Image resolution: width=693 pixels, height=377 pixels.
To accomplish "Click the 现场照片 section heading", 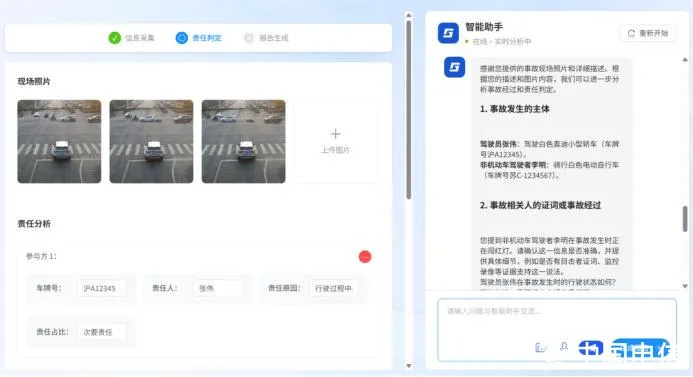I will click(34, 81).
